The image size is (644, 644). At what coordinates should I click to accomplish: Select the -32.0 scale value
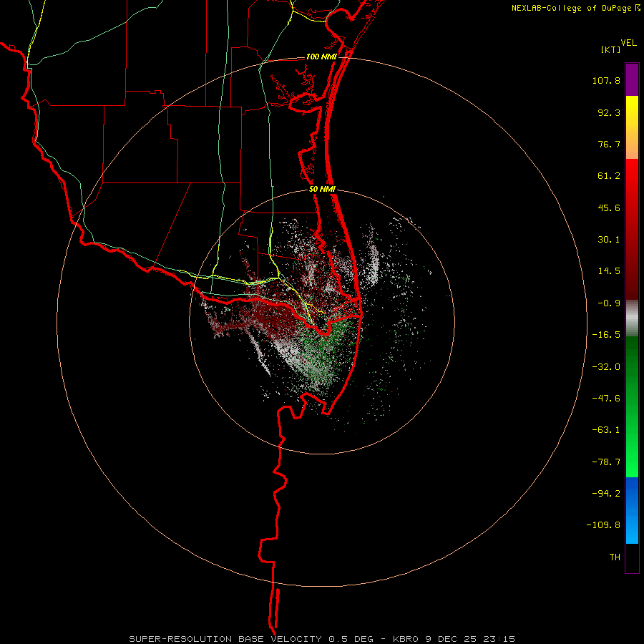tap(606, 367)
